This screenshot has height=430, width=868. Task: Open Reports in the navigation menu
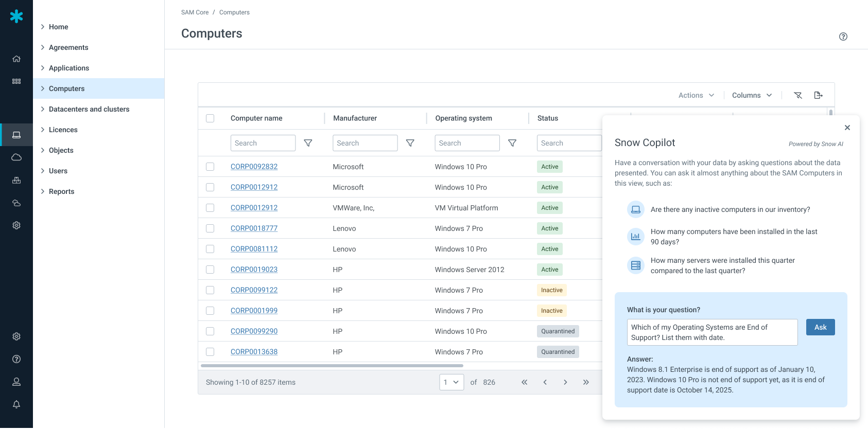[61, 191]
